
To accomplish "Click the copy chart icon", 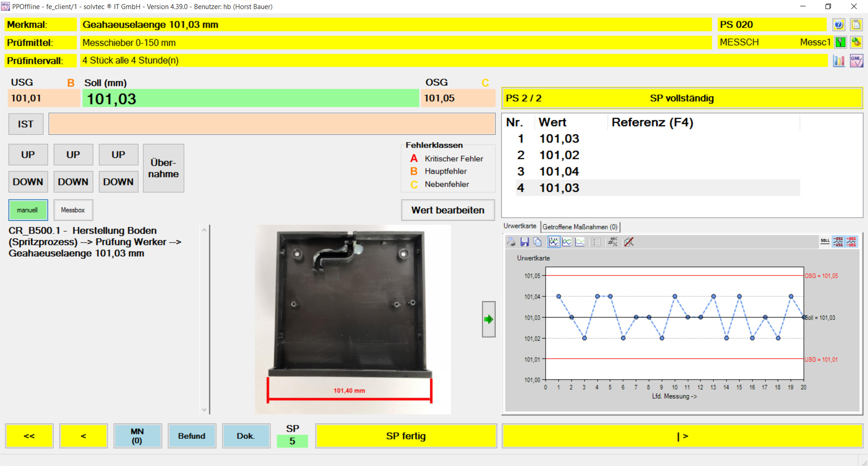I will [x=538, y=242].
